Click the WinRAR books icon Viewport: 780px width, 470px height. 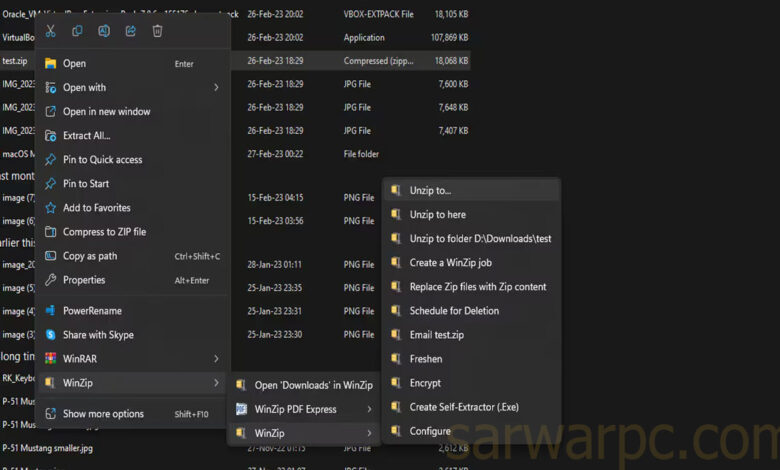coord(50,359)
